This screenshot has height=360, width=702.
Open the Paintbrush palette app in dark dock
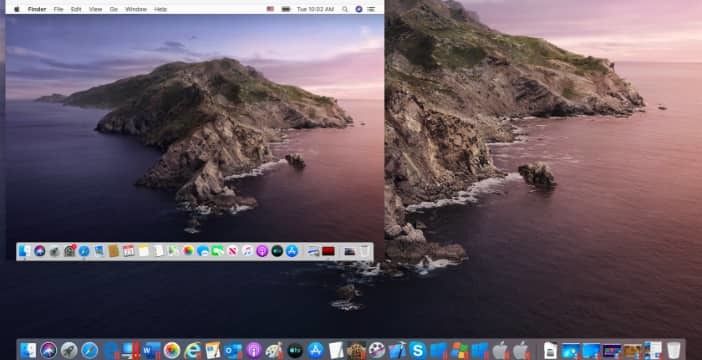pyautogui.click(x=274, y=350)
